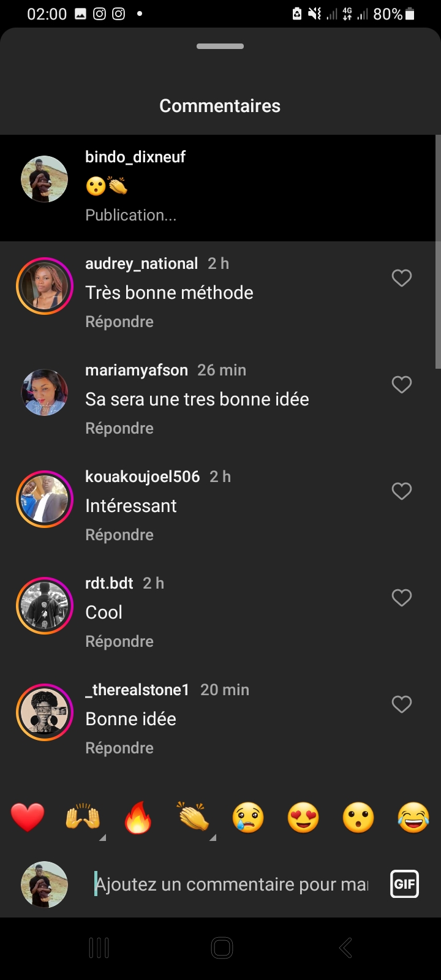
Task: Like the comment by kouakoujoel506
Action: click(x=401, y=491)
